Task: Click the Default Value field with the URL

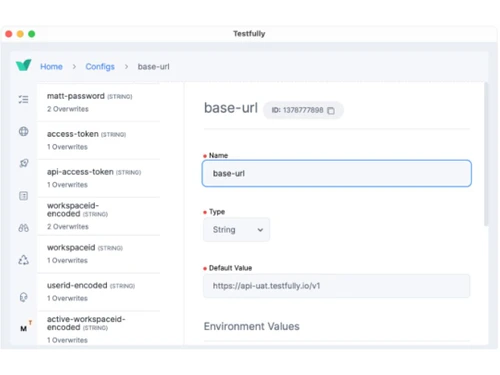Action: coord(337,286)
